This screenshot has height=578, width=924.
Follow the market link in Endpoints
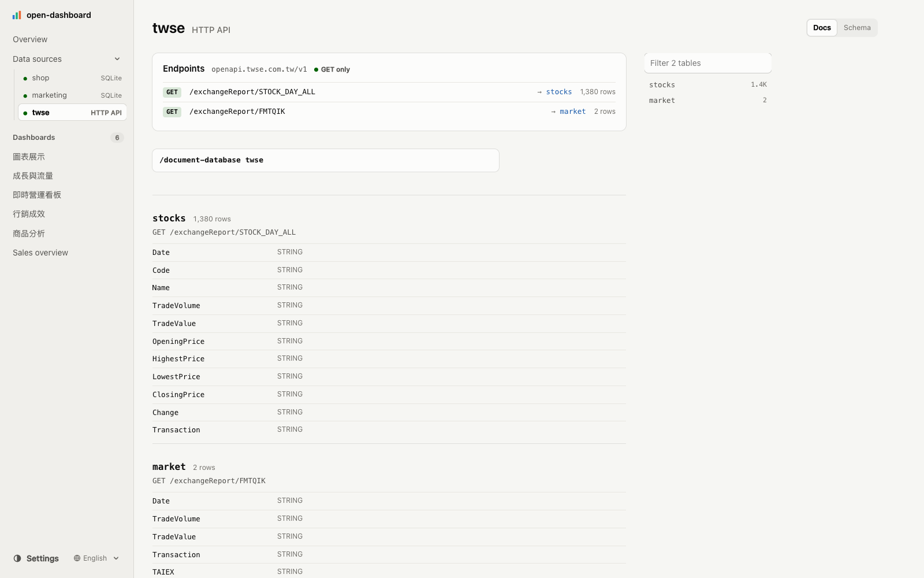tap(573, 112)
